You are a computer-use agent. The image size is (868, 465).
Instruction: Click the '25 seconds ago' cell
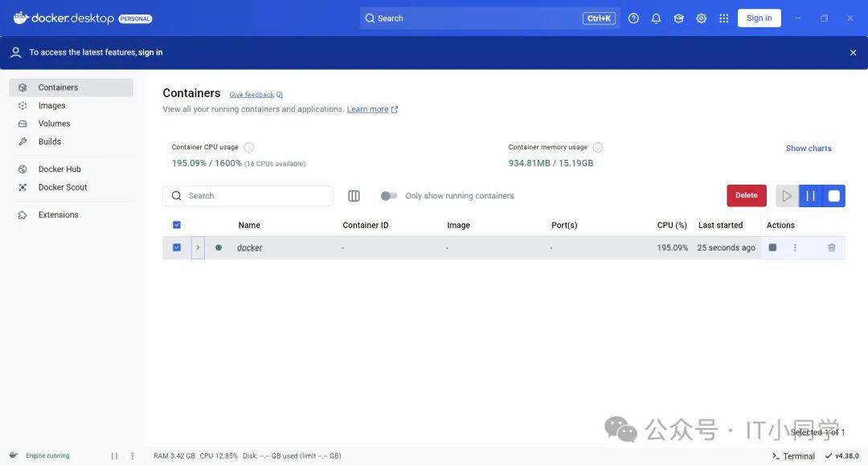(x=726, y=247)
